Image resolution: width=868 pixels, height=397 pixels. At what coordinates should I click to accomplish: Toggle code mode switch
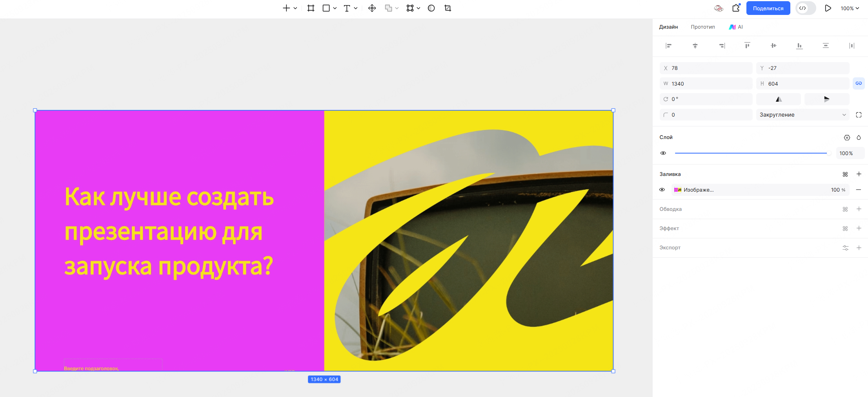806,8
